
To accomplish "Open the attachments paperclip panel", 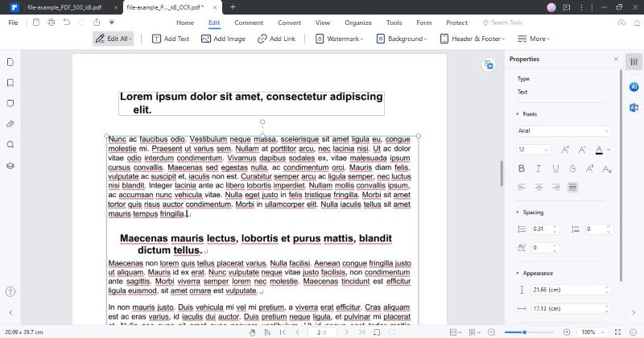I will [x=10, y=124].
